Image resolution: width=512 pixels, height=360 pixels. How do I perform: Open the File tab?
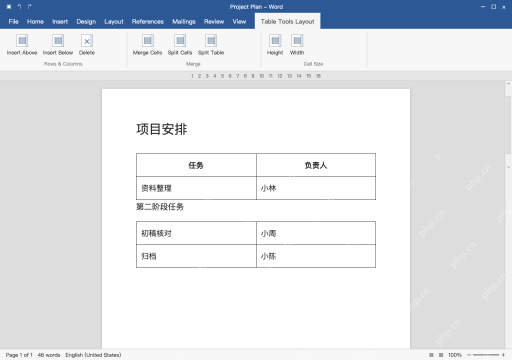14,22
